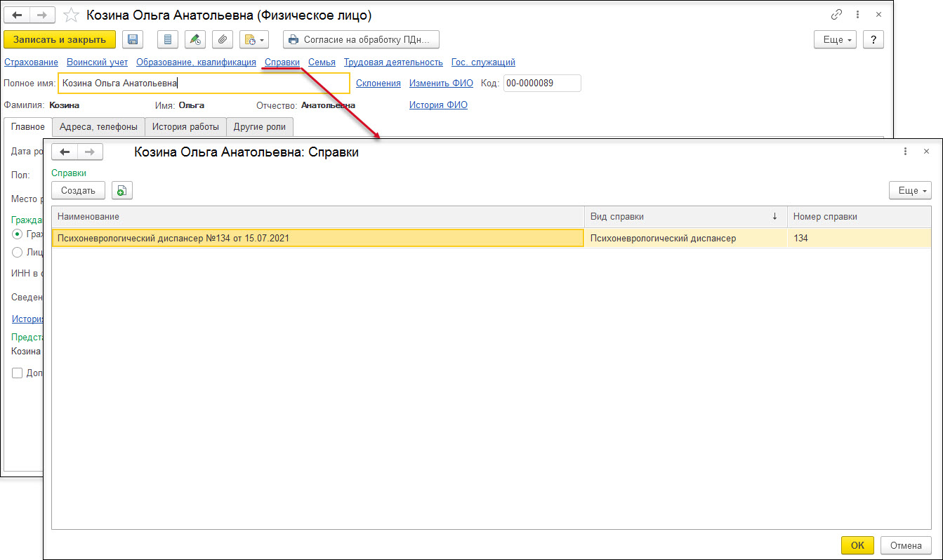The image size is (943, 560).
Task: Open the three-dots menu of Справки window
Action: (x=906, y=152)
